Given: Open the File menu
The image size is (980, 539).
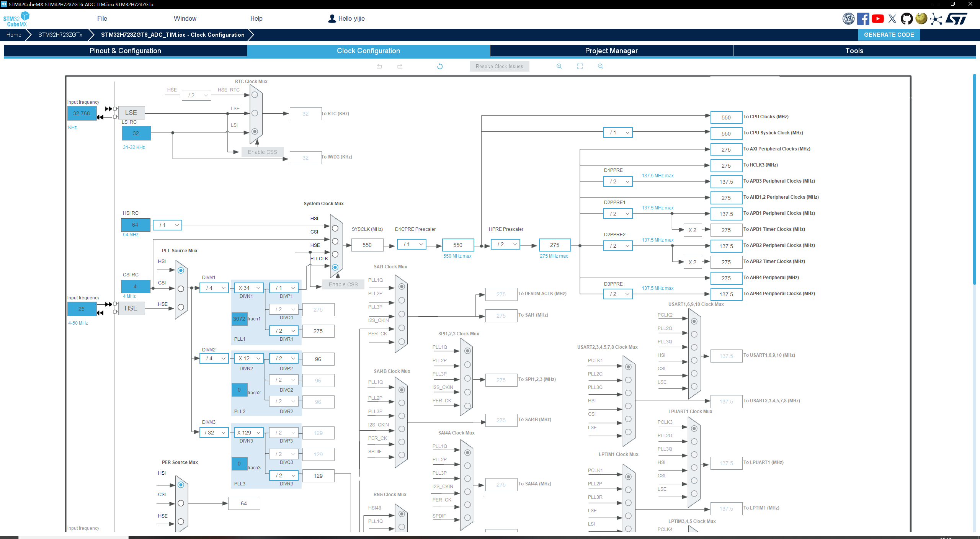Looking at the screenshot, I should (x=102, y=18).
